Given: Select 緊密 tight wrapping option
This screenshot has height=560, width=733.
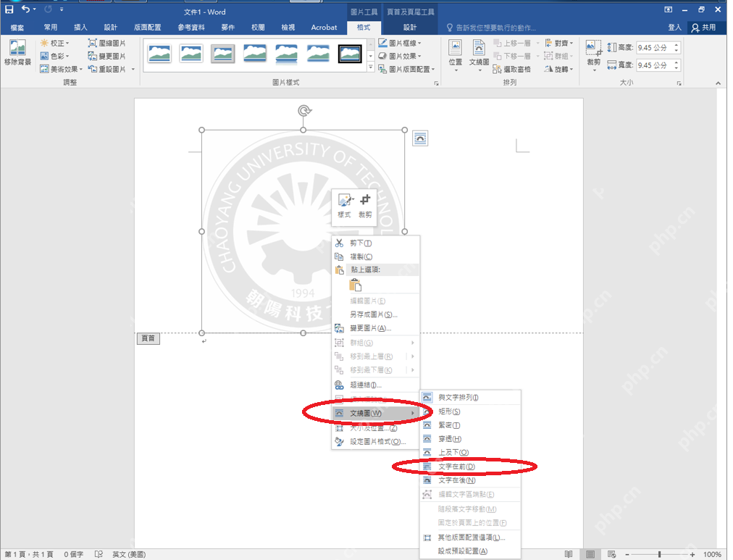Looking at the screenshot, I should pos(470,425).
